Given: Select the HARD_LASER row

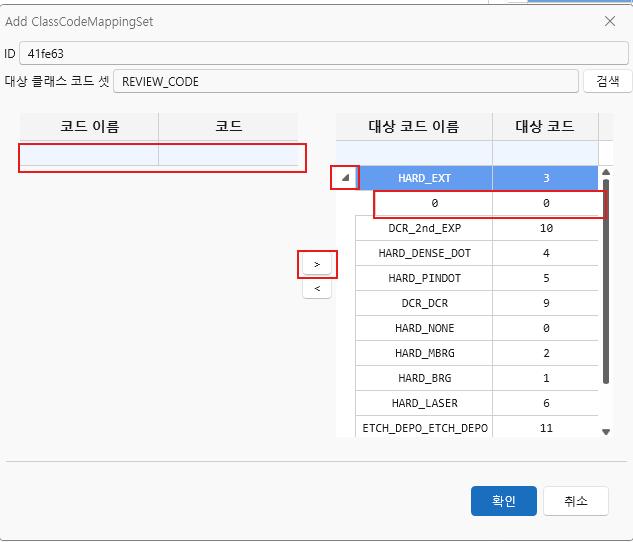Looking at the screenshot, I should (425, 403).
